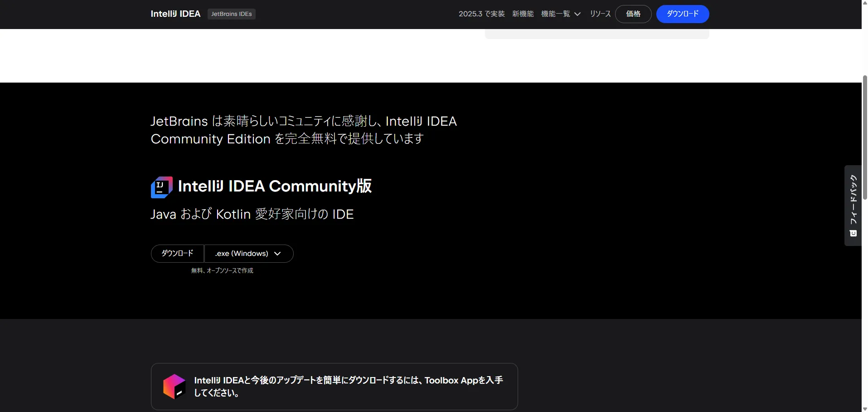Click the IntelliJ IDEA logo in the header
868x412 pixels.
175,14
